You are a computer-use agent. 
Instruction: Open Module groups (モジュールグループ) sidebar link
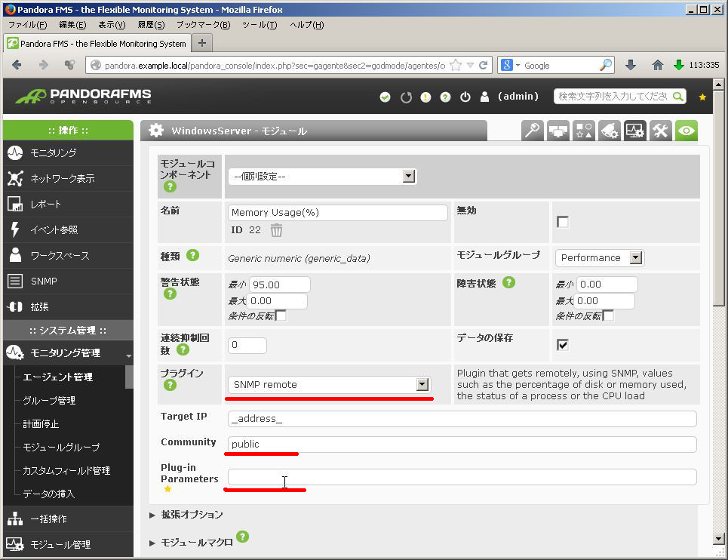click(61, 447)
